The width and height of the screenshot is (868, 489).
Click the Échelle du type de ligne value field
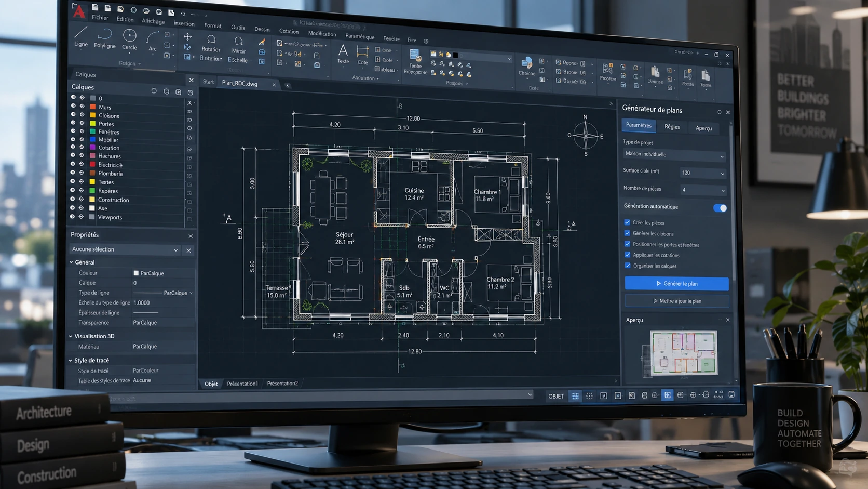163,303
